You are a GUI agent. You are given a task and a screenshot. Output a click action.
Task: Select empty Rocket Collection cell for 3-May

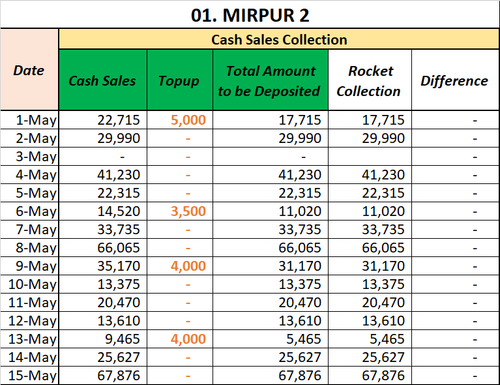370,156
